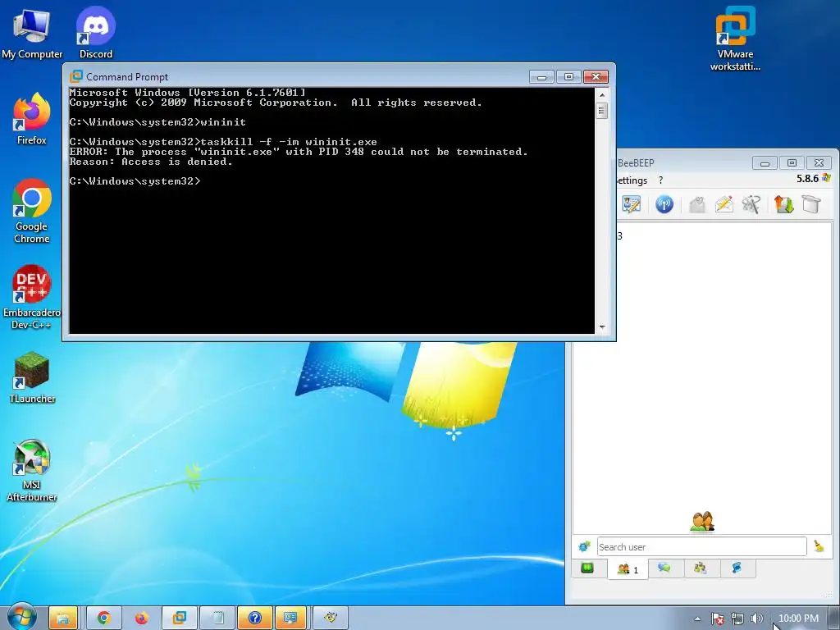The image size is (840, 630).
Task: Click the last C:\Windows\system32> prompt
Action: coord(135,181)
